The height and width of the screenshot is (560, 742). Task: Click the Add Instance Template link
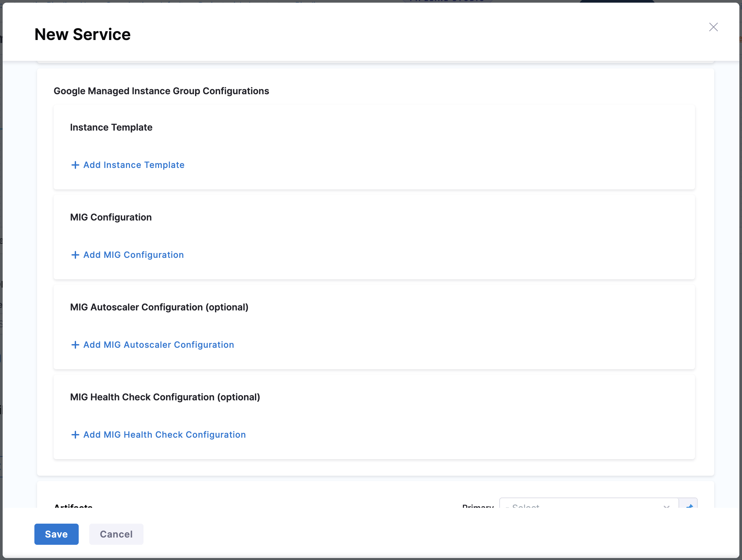click(x=134, y=165)
